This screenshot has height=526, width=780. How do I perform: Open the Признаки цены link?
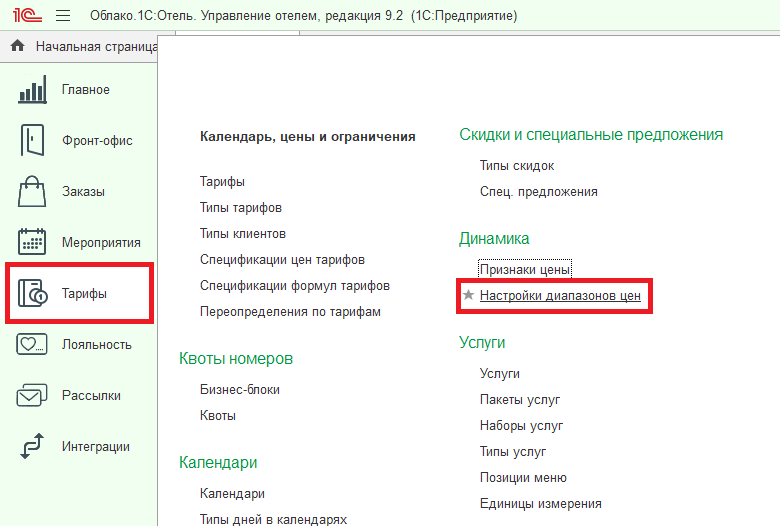tap(525, 269)
